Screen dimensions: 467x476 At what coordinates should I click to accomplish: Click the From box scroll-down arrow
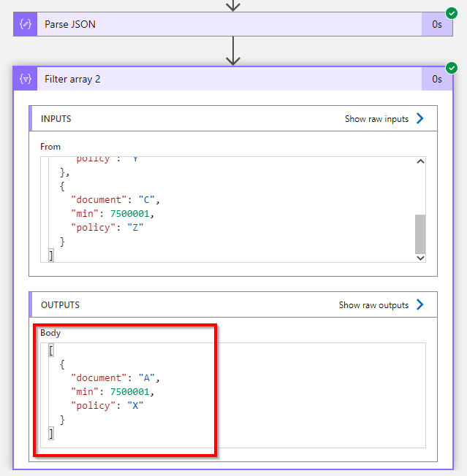coord(420,258)
